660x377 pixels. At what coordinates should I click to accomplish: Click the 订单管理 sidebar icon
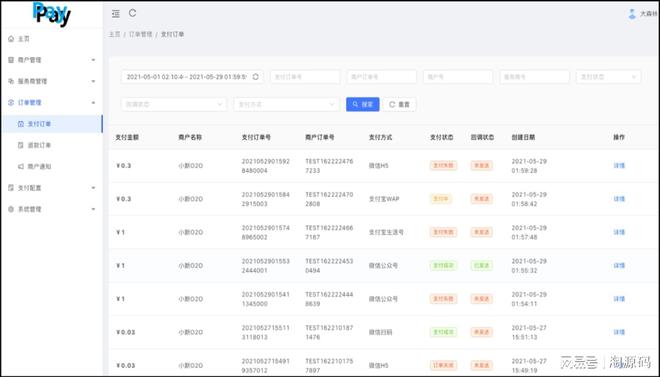click(x=11, y=103)
